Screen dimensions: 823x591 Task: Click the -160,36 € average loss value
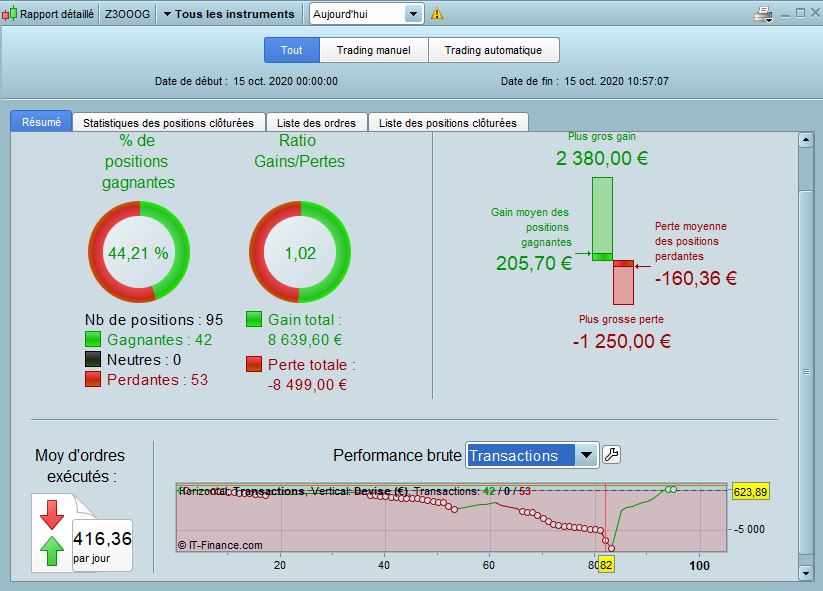pos(695,278)
